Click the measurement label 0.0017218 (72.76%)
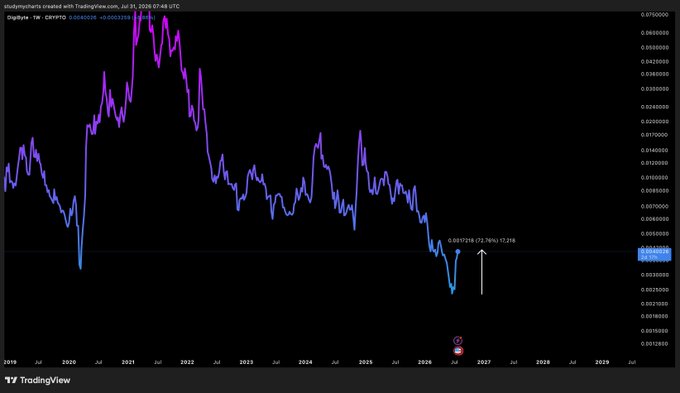This screenshot has width=680, height=393. pyautogui.click(x=481, y=240)
